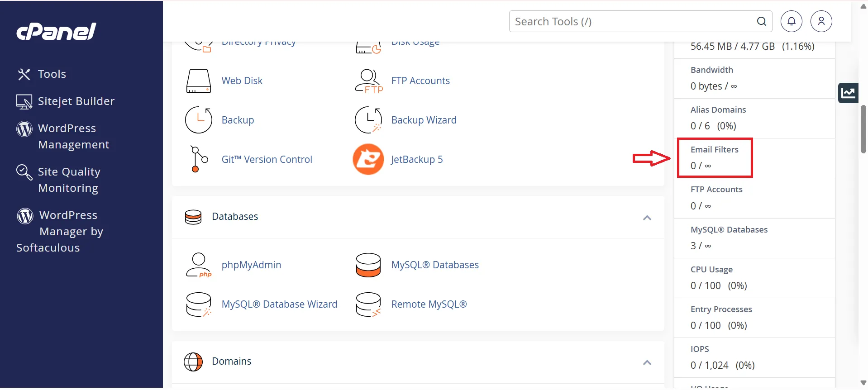Select Sitejet Builder in sidebar
868x390 pixels.
point(76,101)
